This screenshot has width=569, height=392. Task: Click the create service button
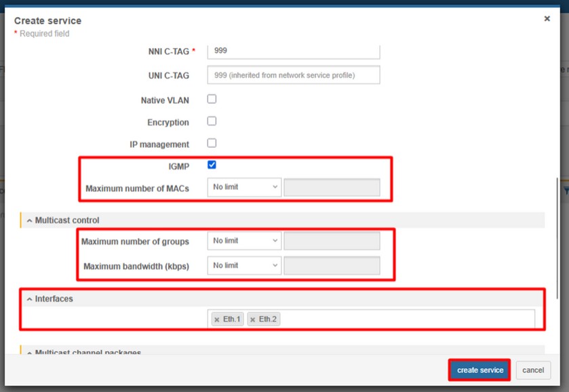pos(479,370)
